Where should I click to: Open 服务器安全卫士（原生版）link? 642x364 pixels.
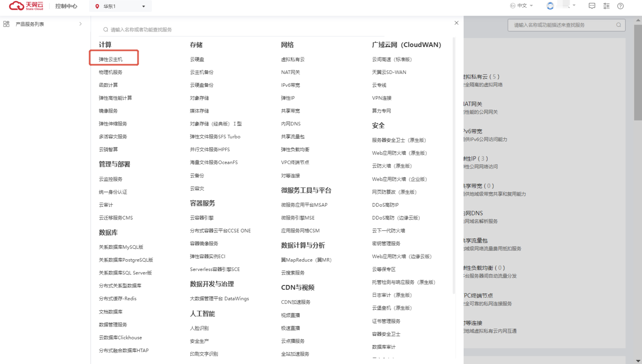(x=399, y=140)
